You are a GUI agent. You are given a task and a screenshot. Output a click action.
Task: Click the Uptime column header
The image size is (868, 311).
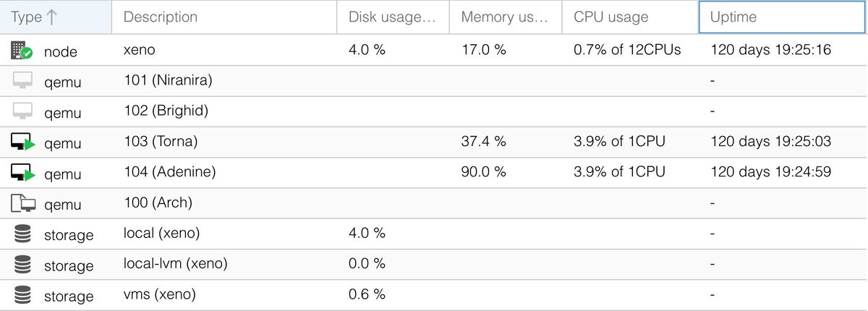[x=735, y=17]
